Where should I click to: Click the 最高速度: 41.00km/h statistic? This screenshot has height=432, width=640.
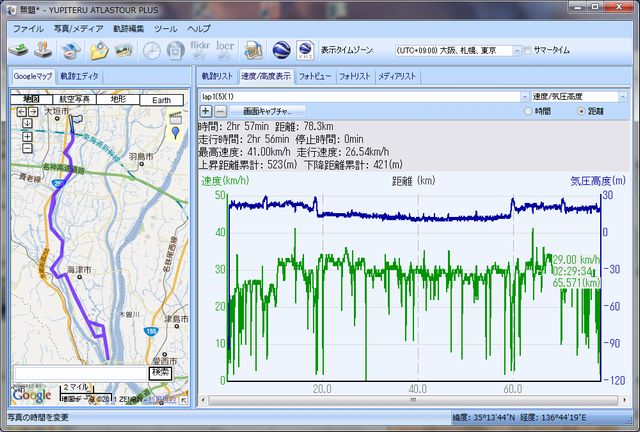pyautogui.click(x=244, y=152)
